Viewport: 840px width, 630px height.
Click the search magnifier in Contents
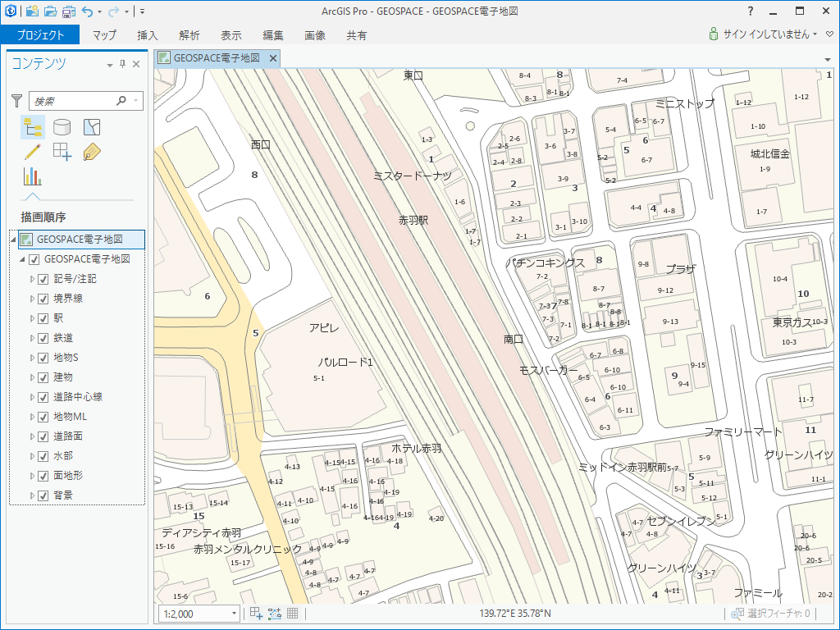pos(121,100)
